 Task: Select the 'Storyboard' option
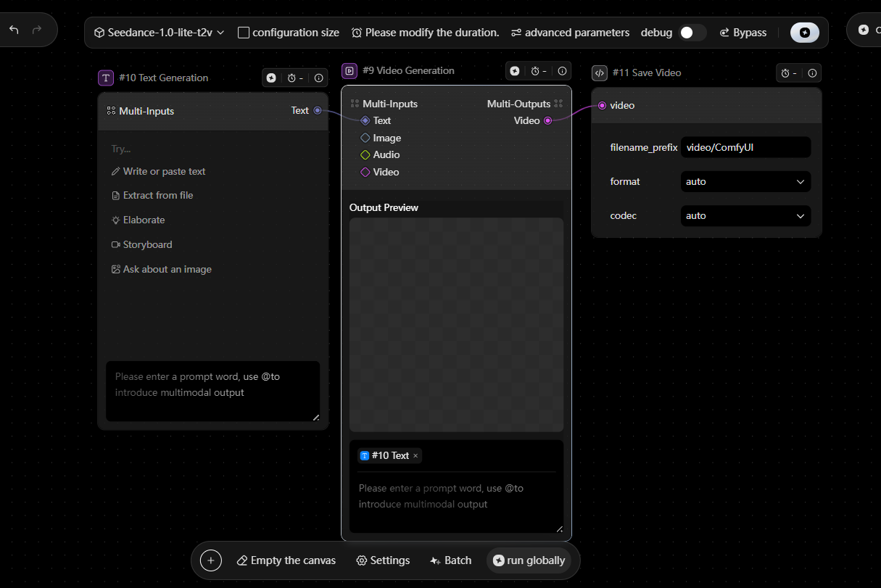click(141, 245)
